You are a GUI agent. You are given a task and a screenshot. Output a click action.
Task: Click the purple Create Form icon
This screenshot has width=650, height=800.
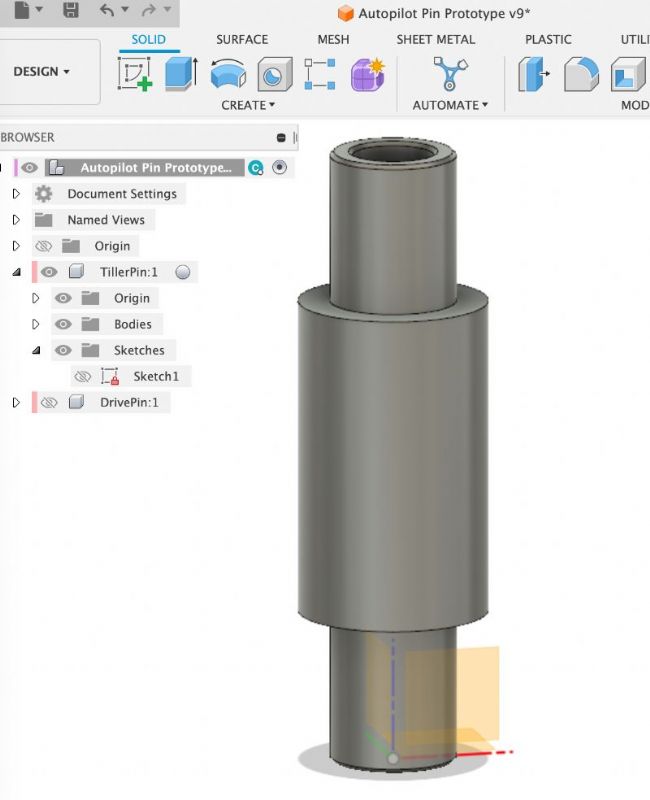(x=367, y=75)
